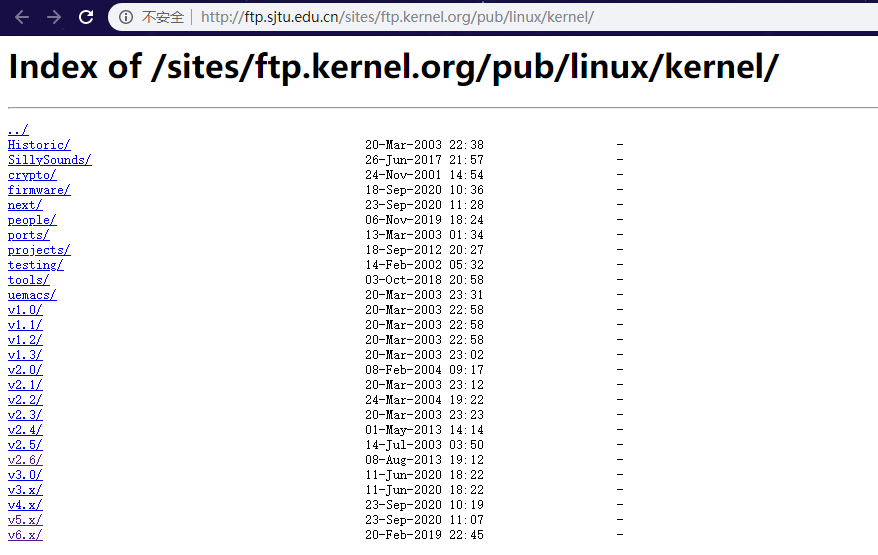
Task: Open the v1.0/ kernel directory
Action: click(x=25, y=310)
